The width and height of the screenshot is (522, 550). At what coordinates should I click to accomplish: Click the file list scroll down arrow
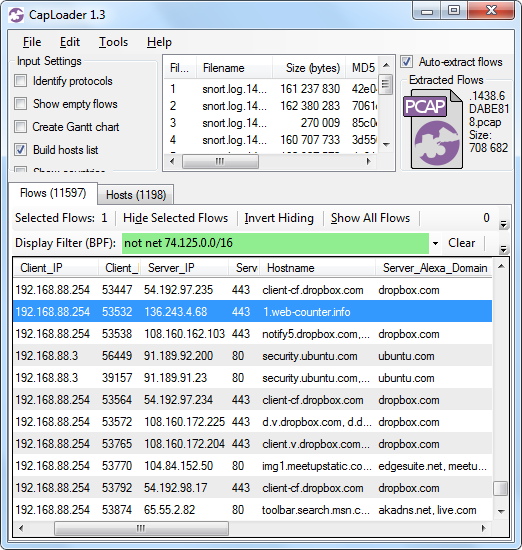pyautogui.click(x=386, y=145)
